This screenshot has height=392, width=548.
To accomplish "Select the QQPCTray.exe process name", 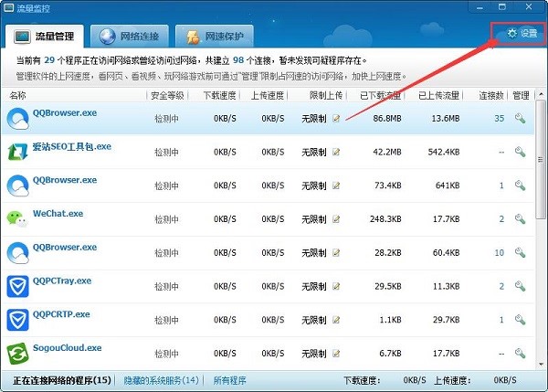I will tap(62, 281).
